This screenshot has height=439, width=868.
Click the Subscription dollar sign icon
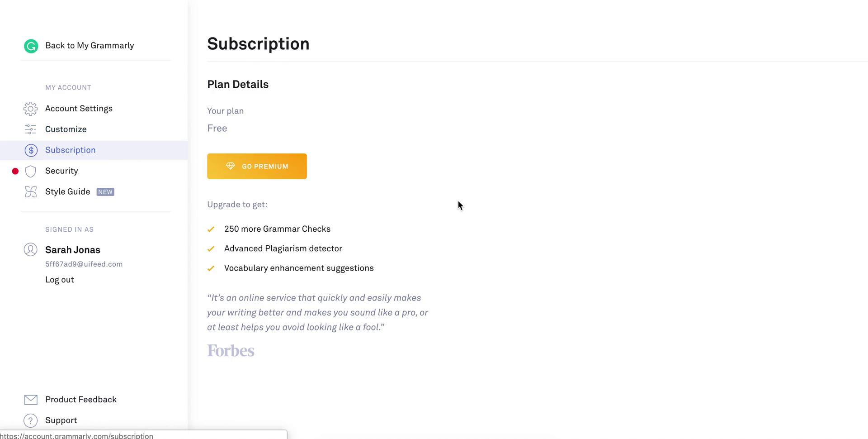tap(31, 150)
